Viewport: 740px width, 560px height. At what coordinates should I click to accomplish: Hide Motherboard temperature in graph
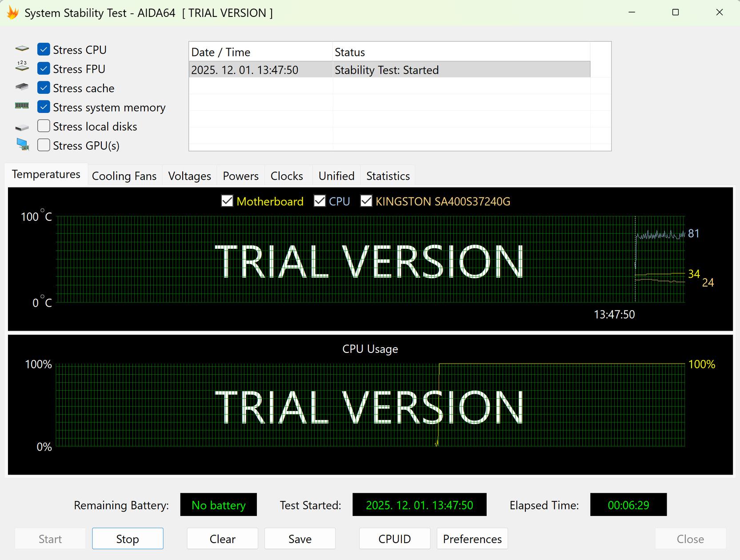click(x=227, y=201)
